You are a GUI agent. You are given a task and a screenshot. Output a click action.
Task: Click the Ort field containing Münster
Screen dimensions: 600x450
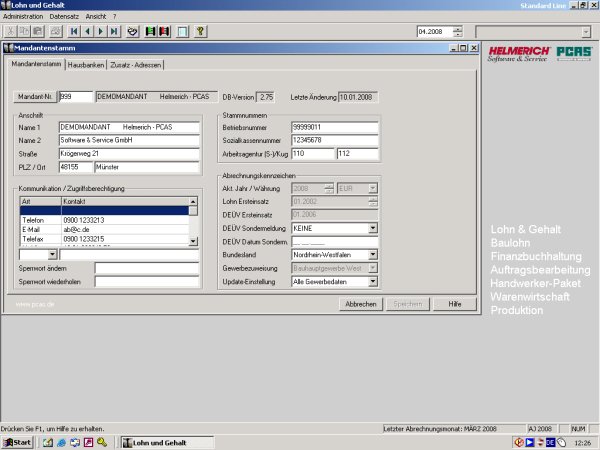(147, 167)
